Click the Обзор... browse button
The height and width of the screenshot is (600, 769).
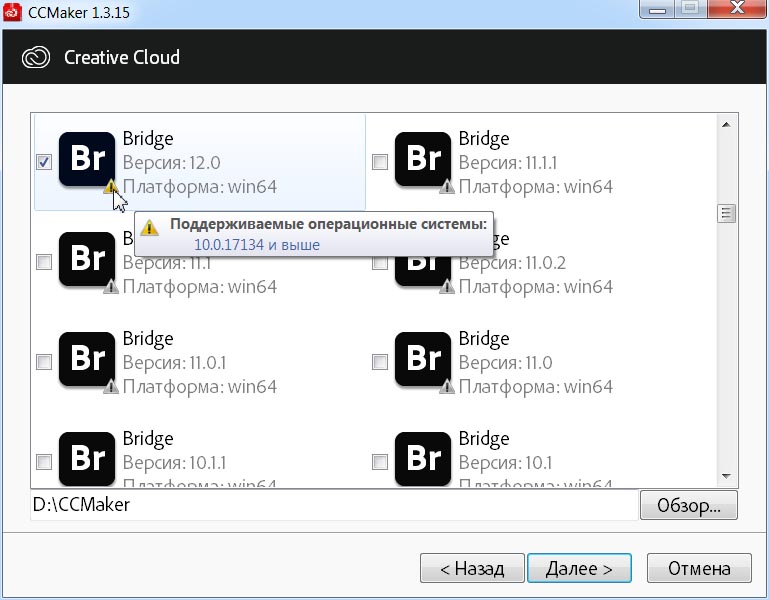point(689,505)
